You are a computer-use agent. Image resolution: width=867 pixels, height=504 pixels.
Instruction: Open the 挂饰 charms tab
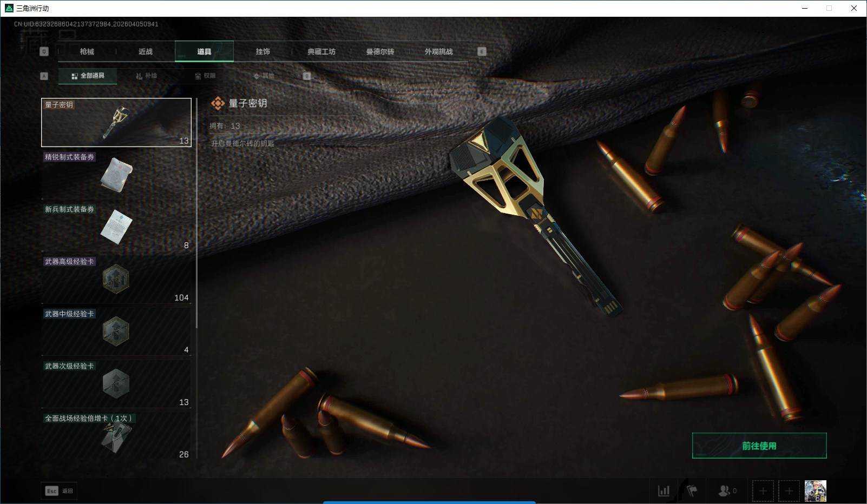[263, 51]
